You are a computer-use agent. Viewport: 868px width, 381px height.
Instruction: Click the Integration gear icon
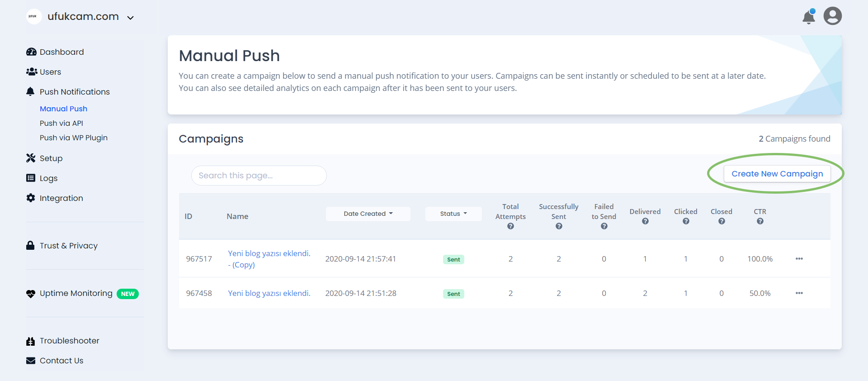point(31,198)
